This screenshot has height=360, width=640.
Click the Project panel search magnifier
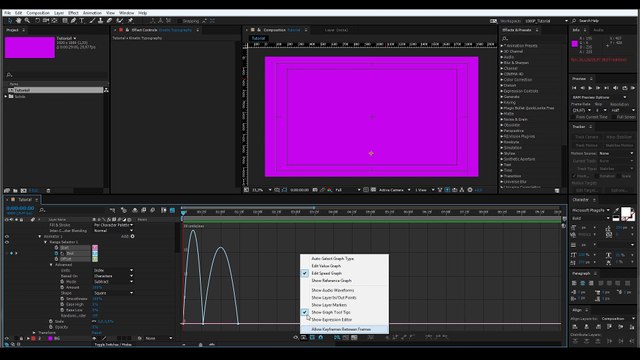[x=9, y=75]
